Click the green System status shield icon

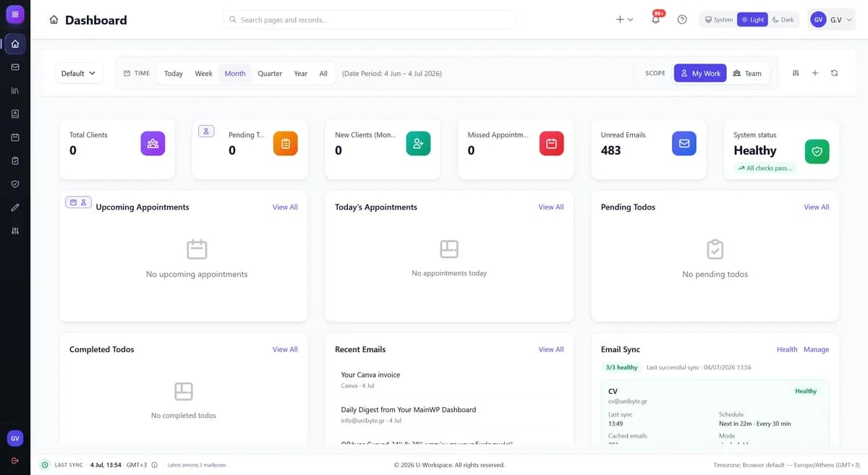pyautogui.click(x=817, y=151)
